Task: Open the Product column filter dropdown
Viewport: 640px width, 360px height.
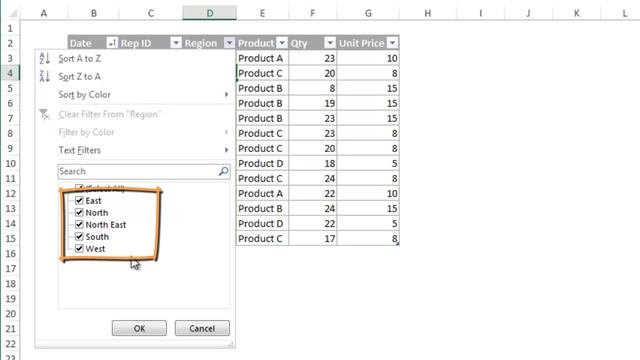Action: [282, 43]
